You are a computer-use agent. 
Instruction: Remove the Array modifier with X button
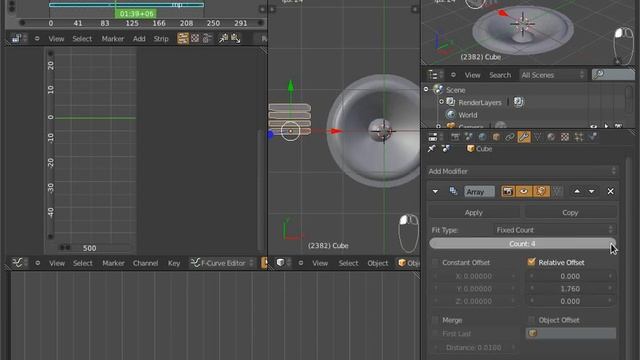pos(610,191)
